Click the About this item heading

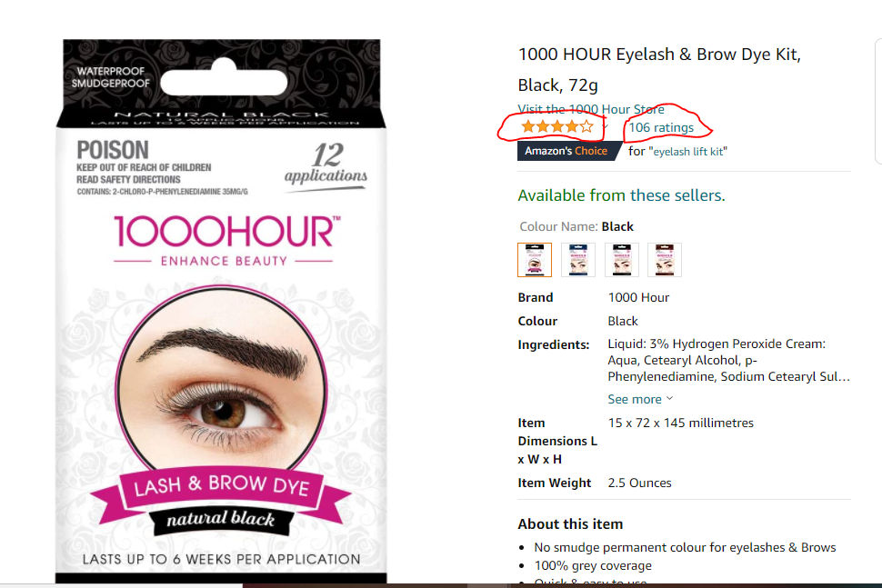click(570, 523)
